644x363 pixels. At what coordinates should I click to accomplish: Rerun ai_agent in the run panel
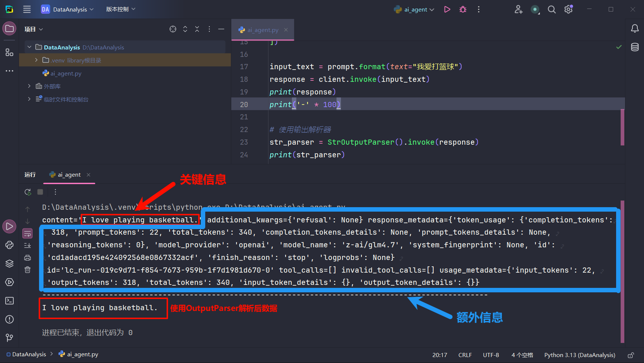28,192
